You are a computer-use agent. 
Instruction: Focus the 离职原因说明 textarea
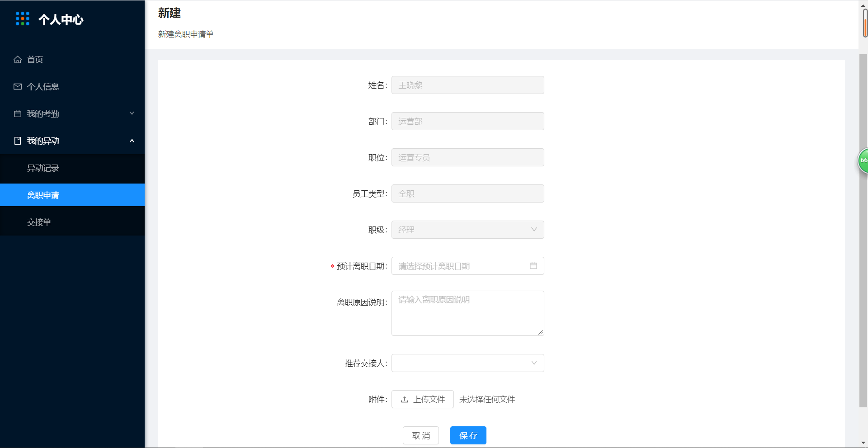pyautogui.click(x=467, y=313)
